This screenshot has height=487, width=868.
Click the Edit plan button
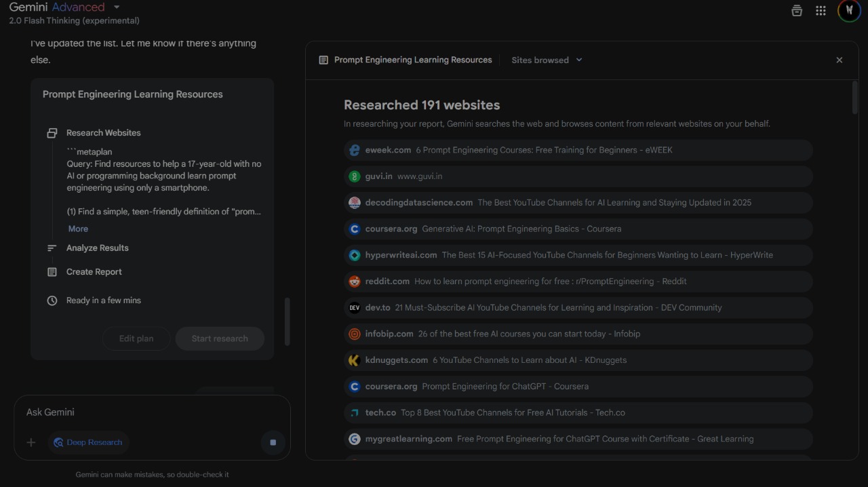coord(136,338)
